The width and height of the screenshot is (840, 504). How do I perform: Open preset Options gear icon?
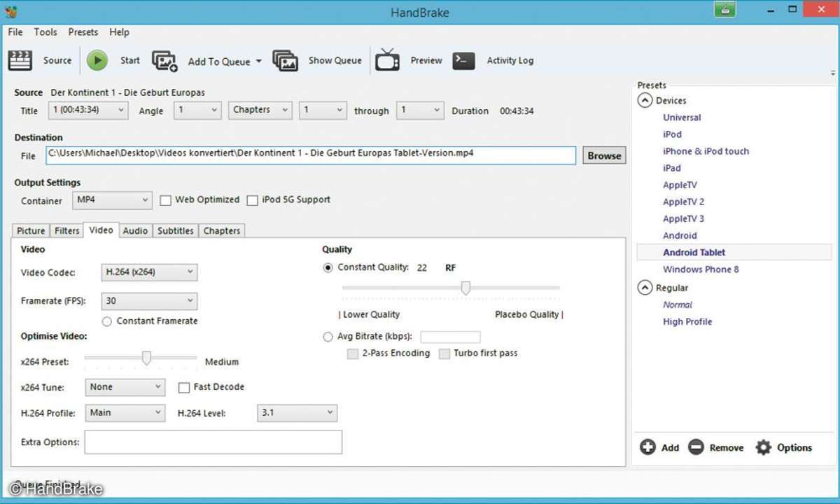pos(764,447)
